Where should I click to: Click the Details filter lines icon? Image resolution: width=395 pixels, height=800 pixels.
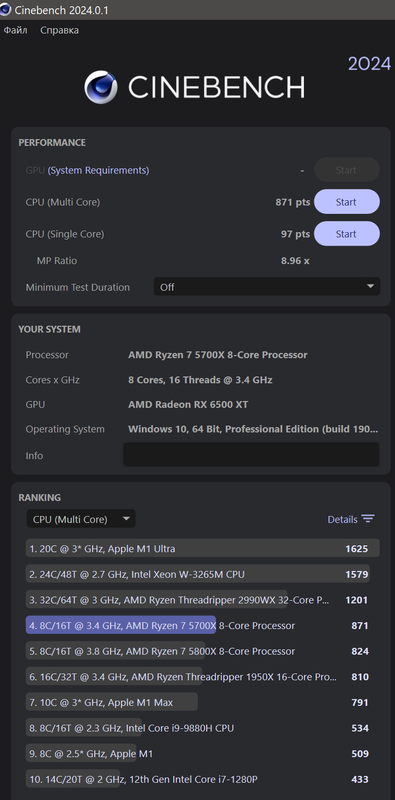pos(368,519)
